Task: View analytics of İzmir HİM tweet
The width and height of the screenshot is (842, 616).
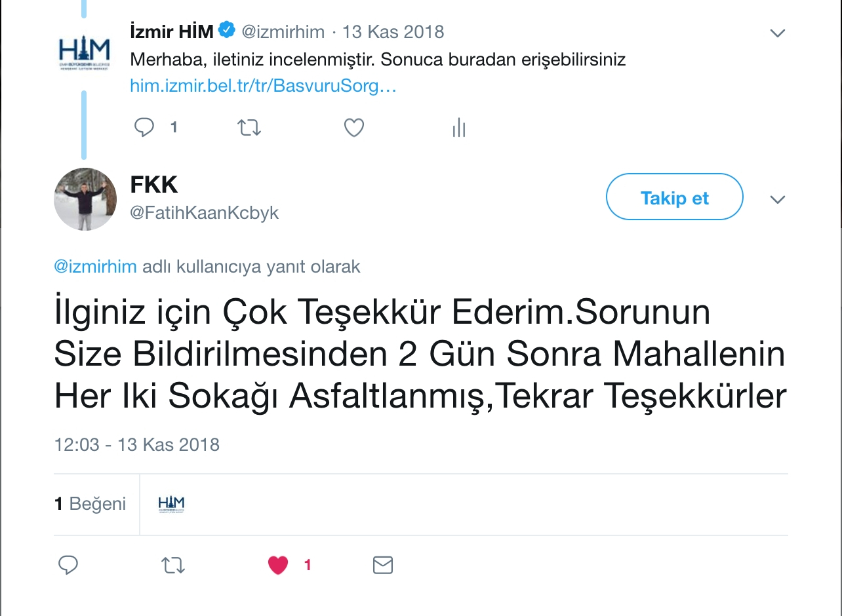Action: [459, 128]
